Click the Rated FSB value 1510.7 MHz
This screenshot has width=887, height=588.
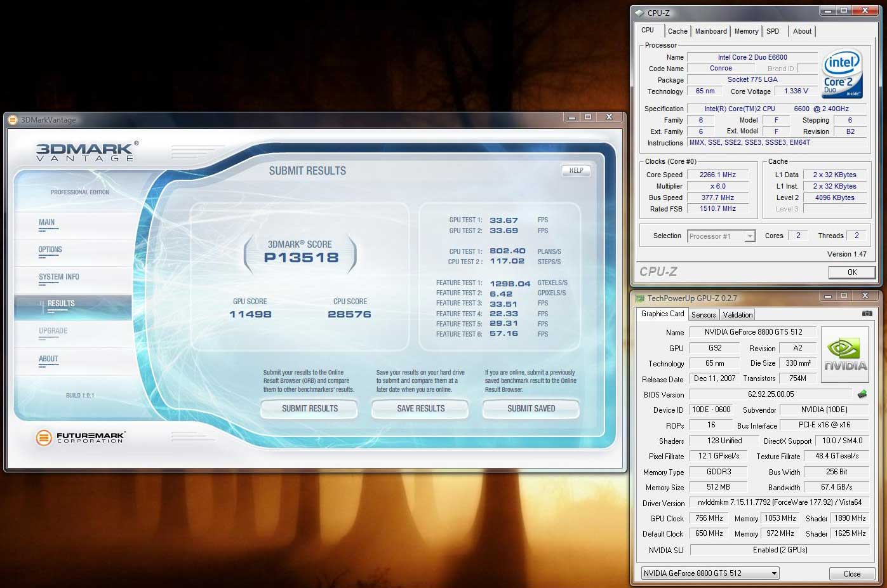[x=717, y=208]
